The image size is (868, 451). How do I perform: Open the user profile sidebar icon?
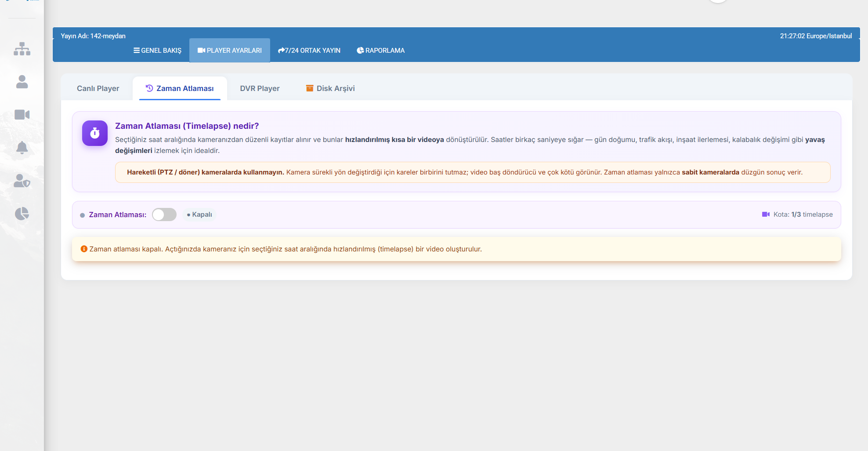click(x=22, y=82)
